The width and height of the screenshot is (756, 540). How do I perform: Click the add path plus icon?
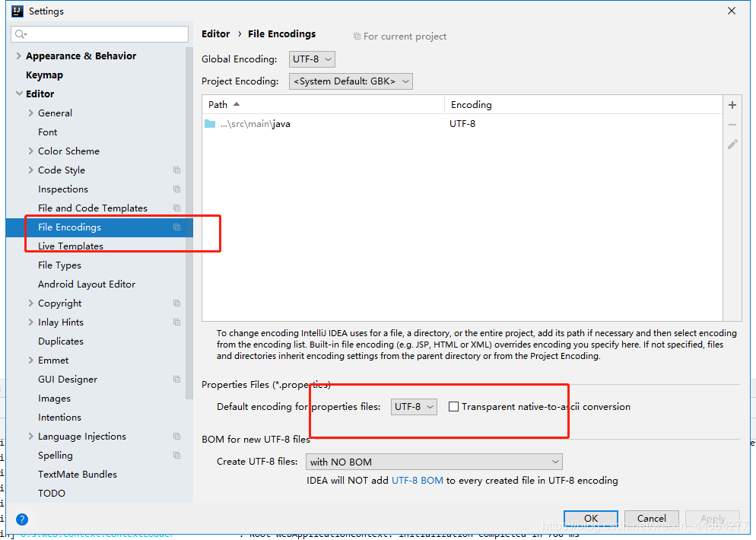point(732,105)
